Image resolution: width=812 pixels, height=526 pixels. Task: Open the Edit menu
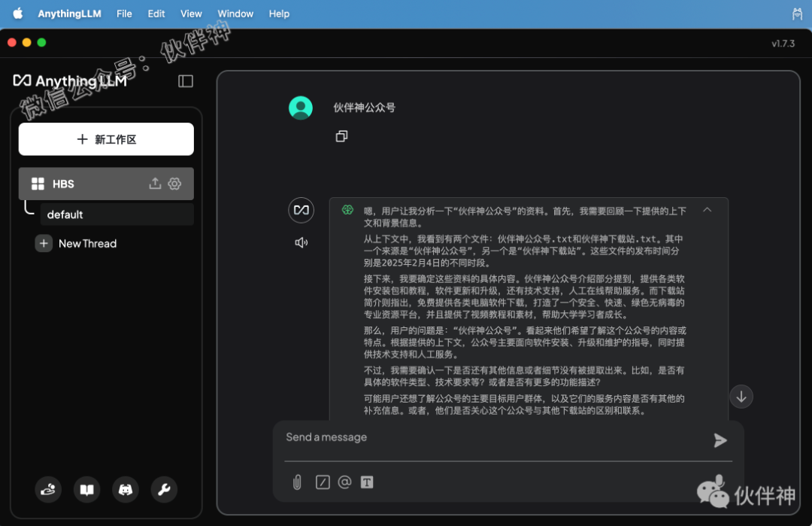(x=156, y=14)
